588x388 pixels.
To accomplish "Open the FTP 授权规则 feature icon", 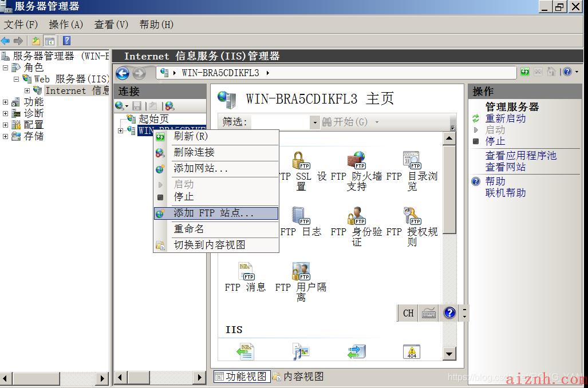I will (x=412, y=216).
